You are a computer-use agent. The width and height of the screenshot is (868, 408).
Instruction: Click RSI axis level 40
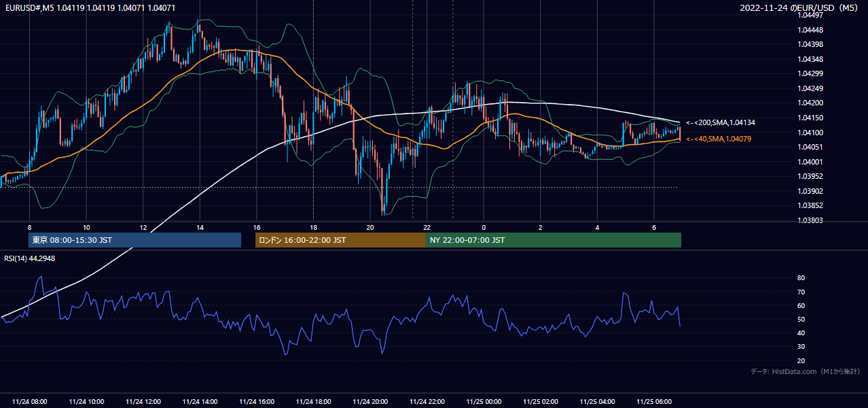801,333
